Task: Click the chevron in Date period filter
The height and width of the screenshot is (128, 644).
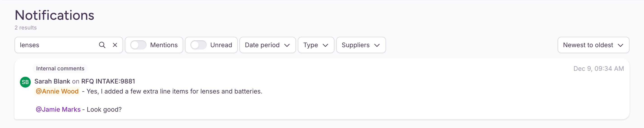Action: coord(287,45)
